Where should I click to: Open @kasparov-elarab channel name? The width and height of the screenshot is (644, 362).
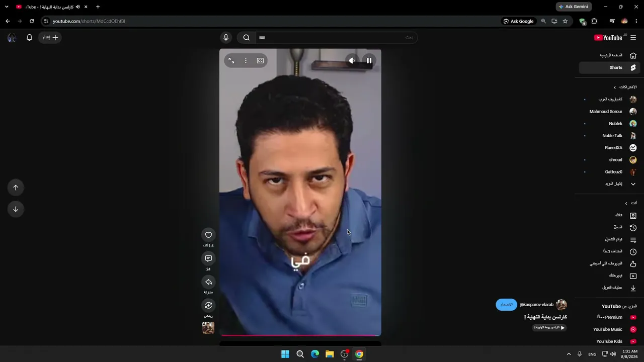(x=536, y=305)
